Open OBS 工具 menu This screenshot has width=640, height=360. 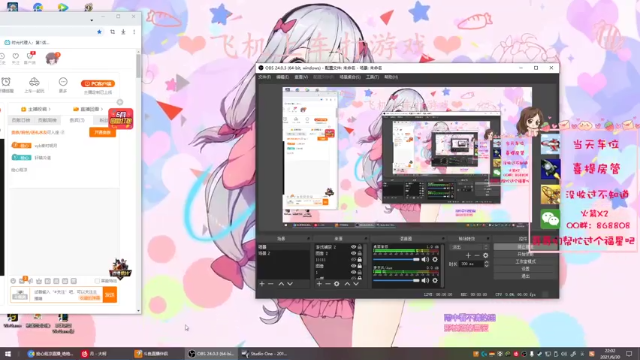click(x=372, y=77)
